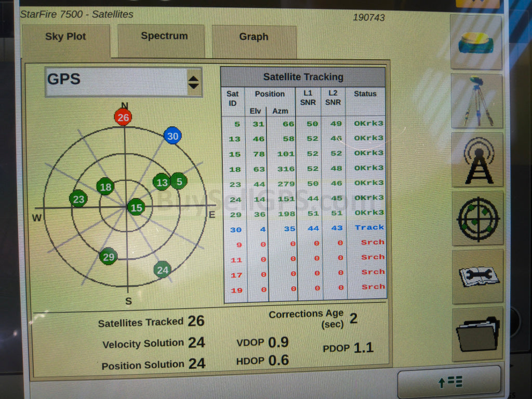Select the tripod base station icon

[476, 101]
